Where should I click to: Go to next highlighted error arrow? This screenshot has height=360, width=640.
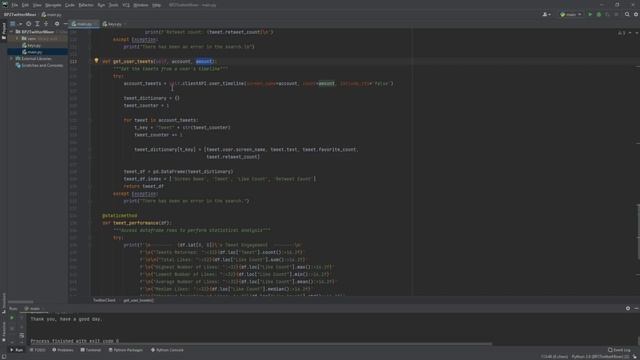(636, 33)
